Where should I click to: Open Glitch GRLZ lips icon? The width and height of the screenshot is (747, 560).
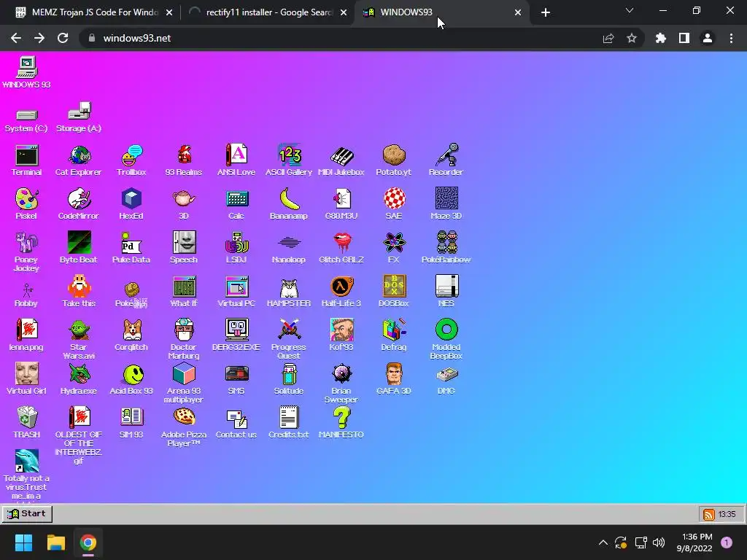(x=341, y=248)
